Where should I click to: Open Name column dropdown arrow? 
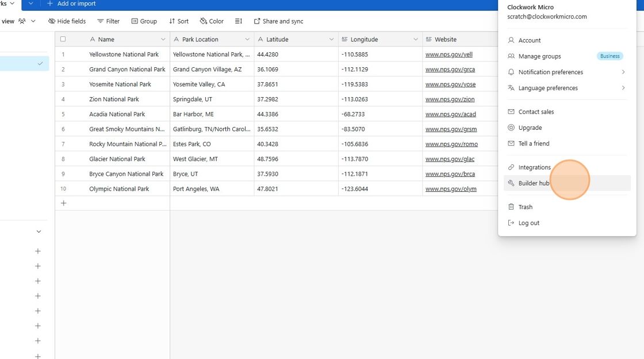pos(163,40)
